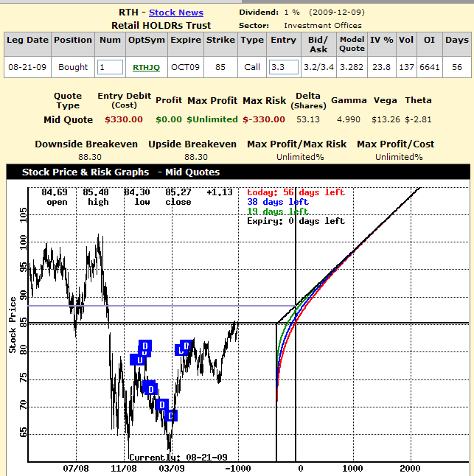This screenshot has height=476, width=474.
Task: Click the +1.13 price change value
Action: pyautogui.click(x=219, y=192)
